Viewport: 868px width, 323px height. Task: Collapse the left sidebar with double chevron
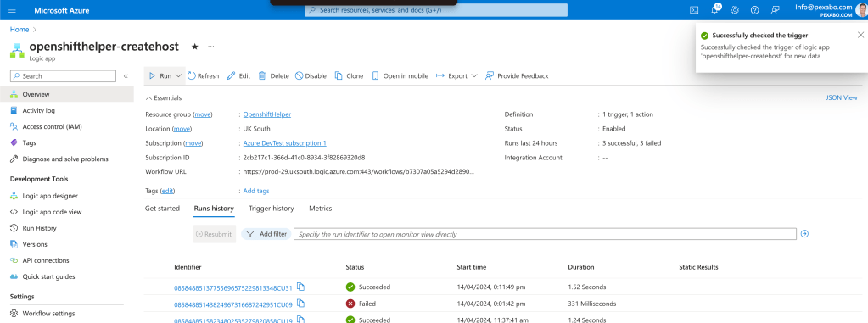(126, 76)
